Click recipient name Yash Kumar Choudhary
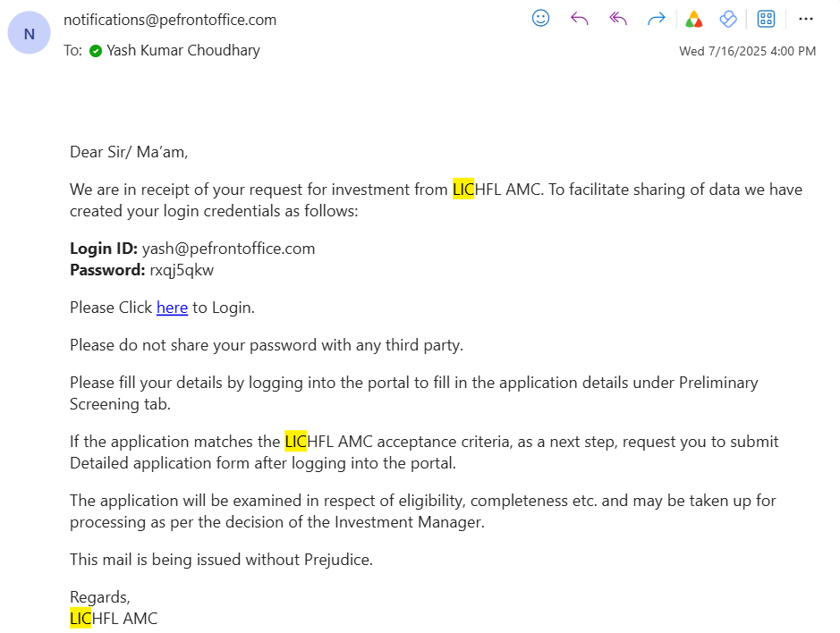This screenshot has width=840, height=633. click(x=183, y=51)
